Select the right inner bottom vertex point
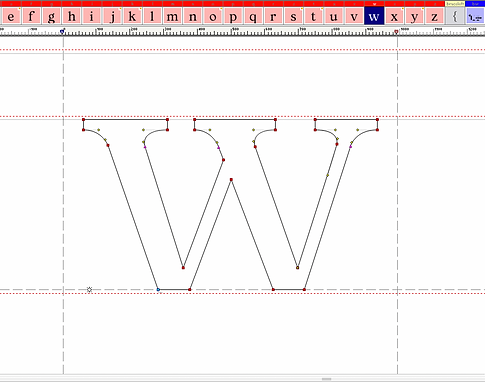Screen dimensions: 485x382 tap(298, 267)
